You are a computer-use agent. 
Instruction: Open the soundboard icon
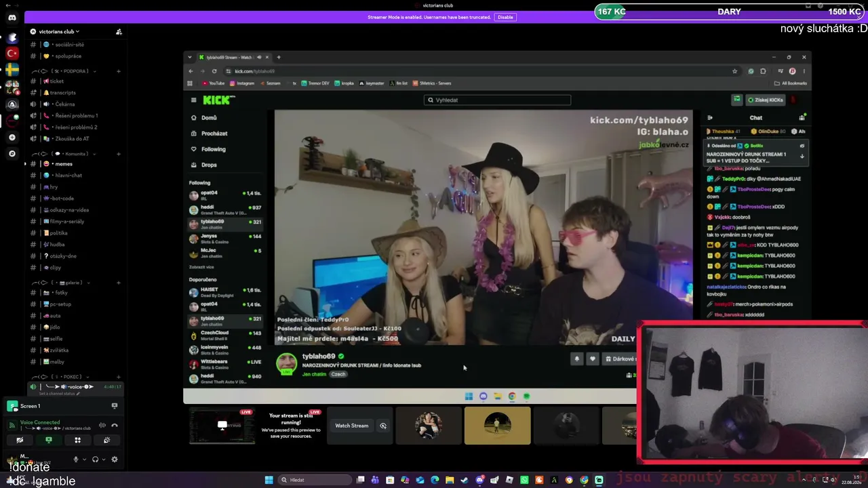(x=106, y=441)
